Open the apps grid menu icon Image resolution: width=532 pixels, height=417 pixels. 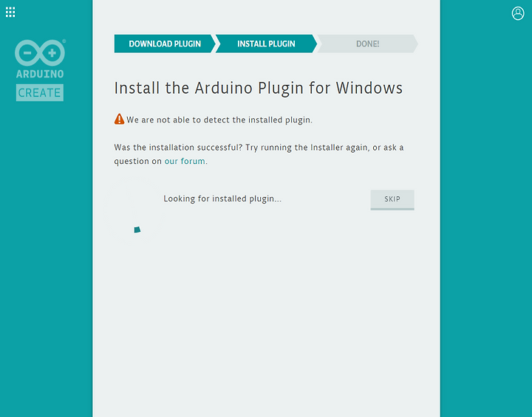coord(10,13)
